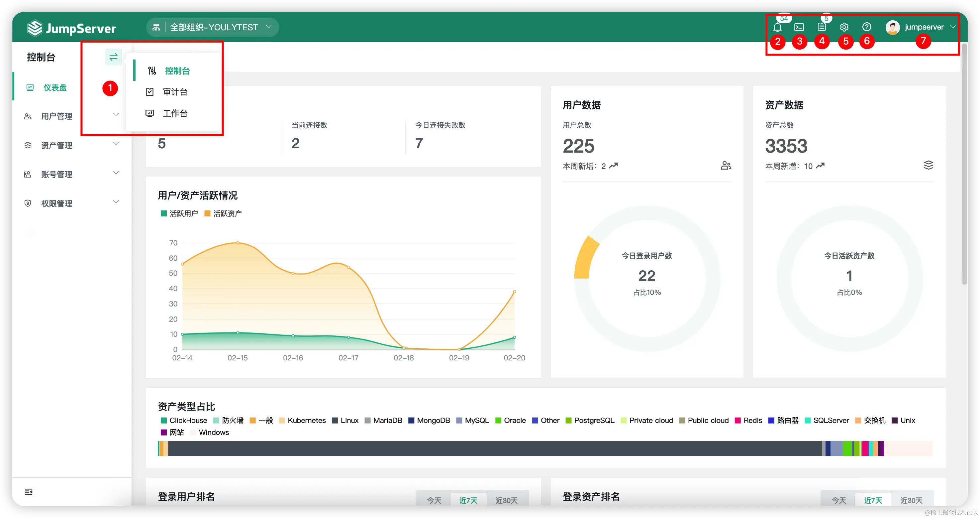Toggle ClickHouse legend in asset type chart
980x518 pixels.
point(184,421)
